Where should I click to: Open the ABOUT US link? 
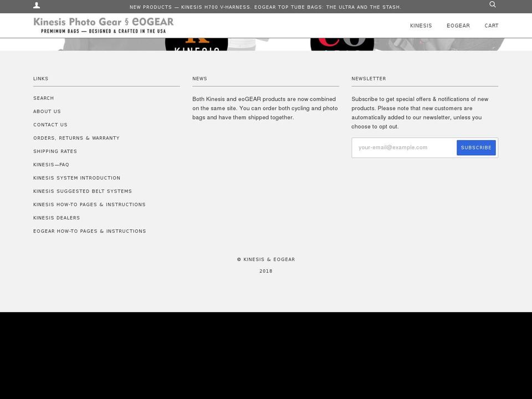pos(47,111)
